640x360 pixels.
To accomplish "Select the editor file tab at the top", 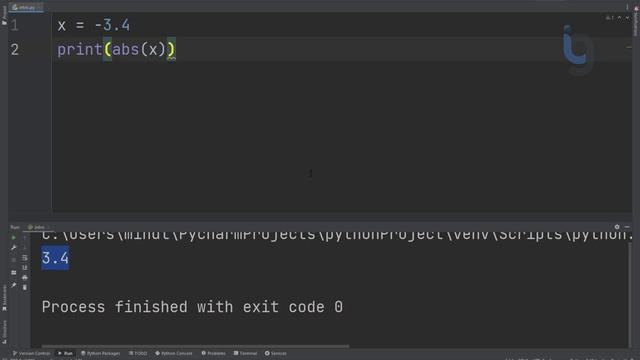I will (25, 7).
